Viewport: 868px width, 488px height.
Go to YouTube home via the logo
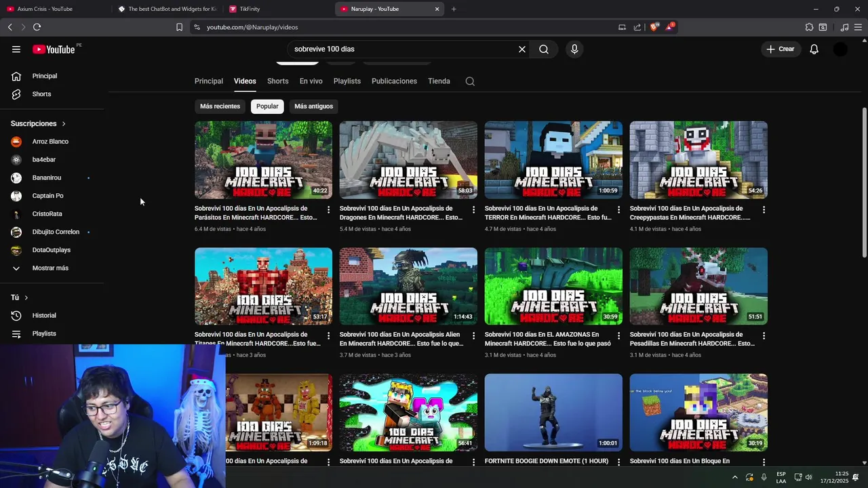pos(54,49)
